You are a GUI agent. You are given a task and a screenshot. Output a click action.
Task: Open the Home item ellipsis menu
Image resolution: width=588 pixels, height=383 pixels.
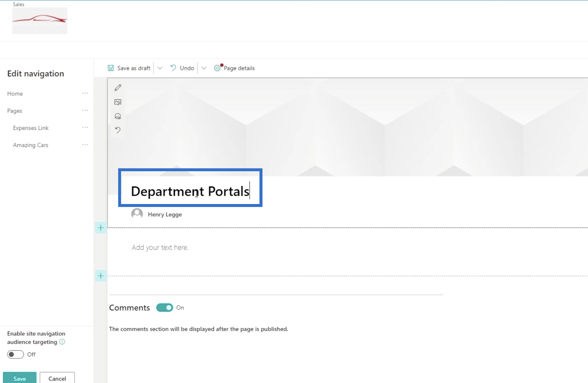(x=85, y=93)
